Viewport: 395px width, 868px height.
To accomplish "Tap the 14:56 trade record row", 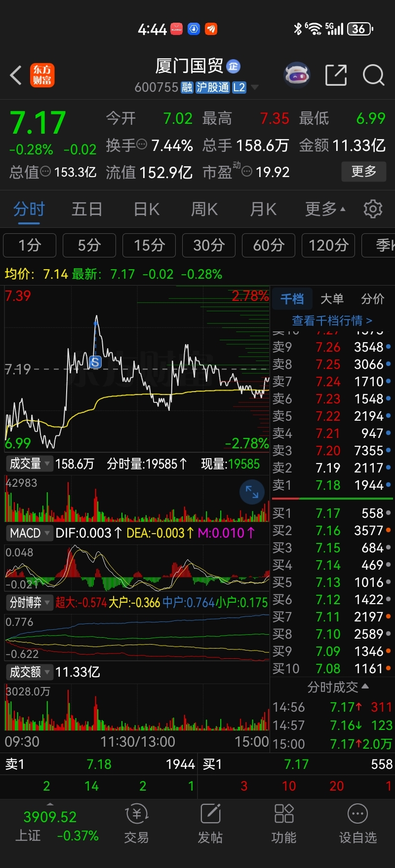I will tap(332, 707).
